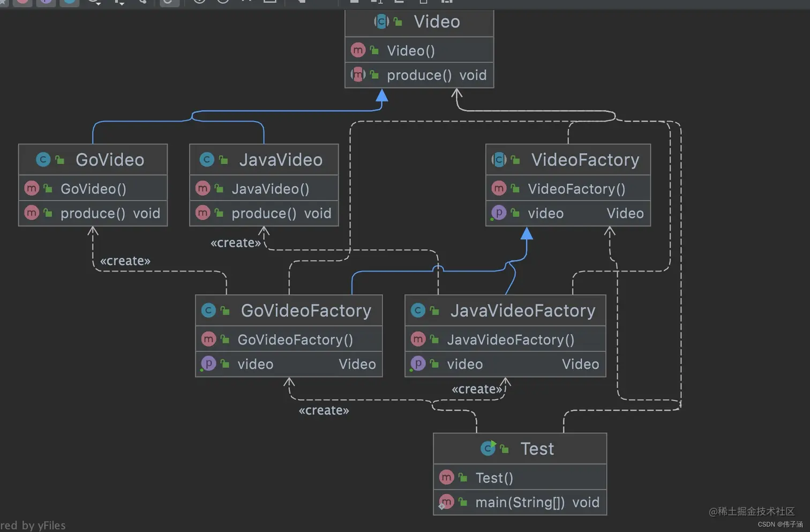Click abstract method icon of Video's produce()
The image size is (810, 532).
[x=358, y=74]
